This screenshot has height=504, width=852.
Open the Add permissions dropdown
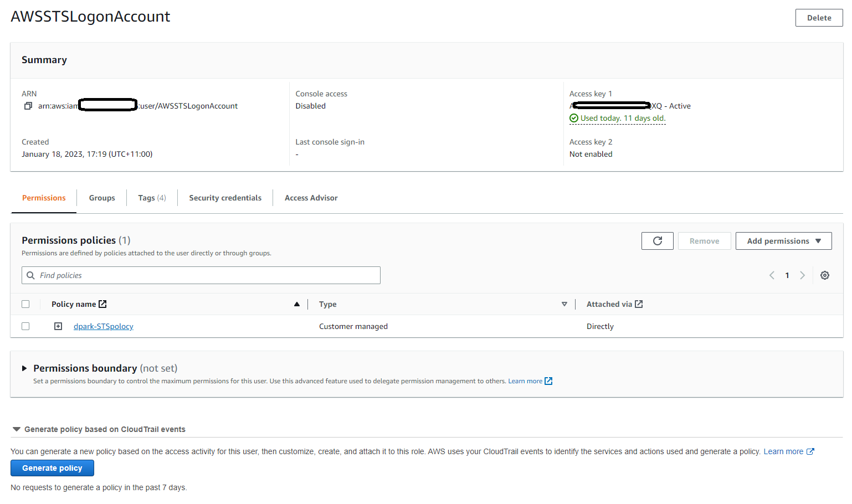(783, 240)
